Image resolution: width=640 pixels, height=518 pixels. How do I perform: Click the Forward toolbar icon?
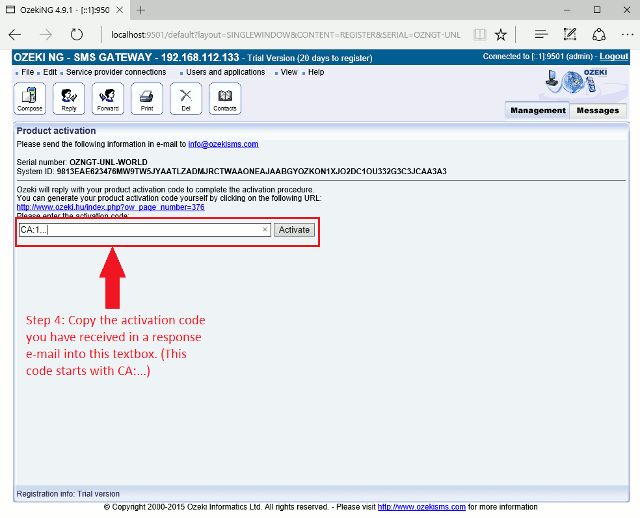tap(108, 98)
